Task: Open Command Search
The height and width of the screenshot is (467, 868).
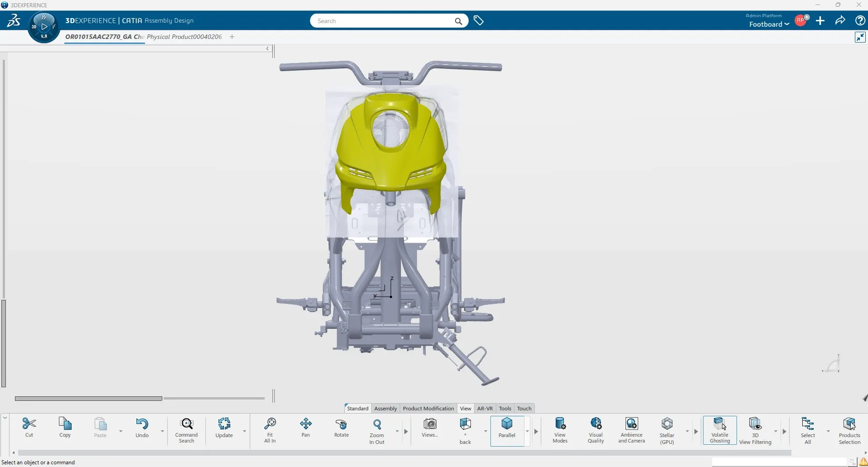Action: pos(186,427)
